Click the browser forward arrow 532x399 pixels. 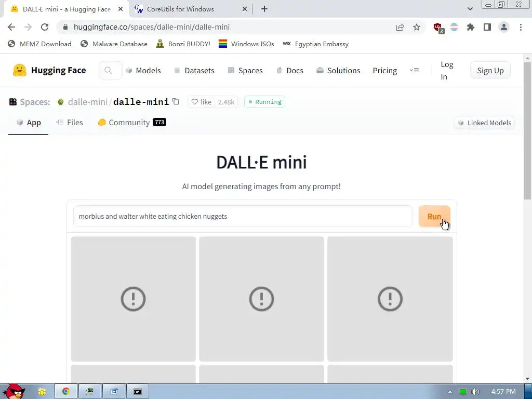tap(28, 27)
